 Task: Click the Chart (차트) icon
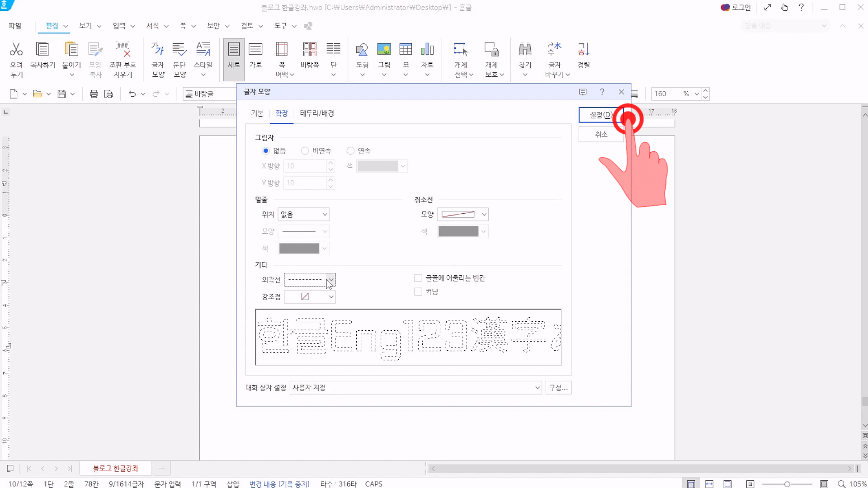427,50
